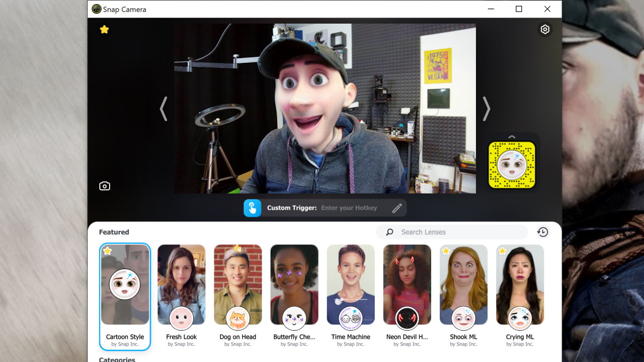Viewport: 644px width, 362px height.
Task: Click the Categories section heading
Action: [x=117, y=359]
